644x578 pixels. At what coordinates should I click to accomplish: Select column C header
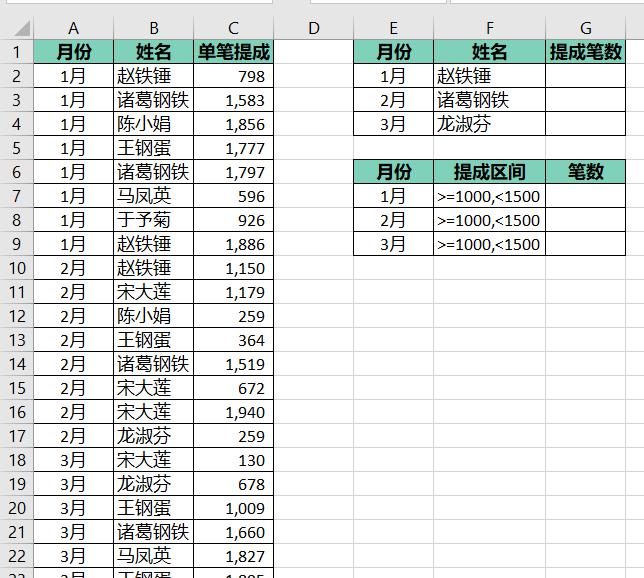pyautogui.click(x=233, y=28)
